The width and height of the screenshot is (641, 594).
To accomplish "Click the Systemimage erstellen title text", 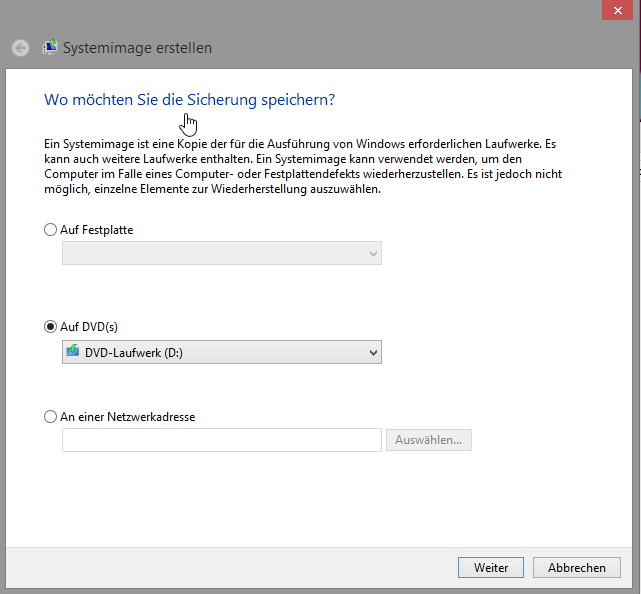I will pos(137,48).
